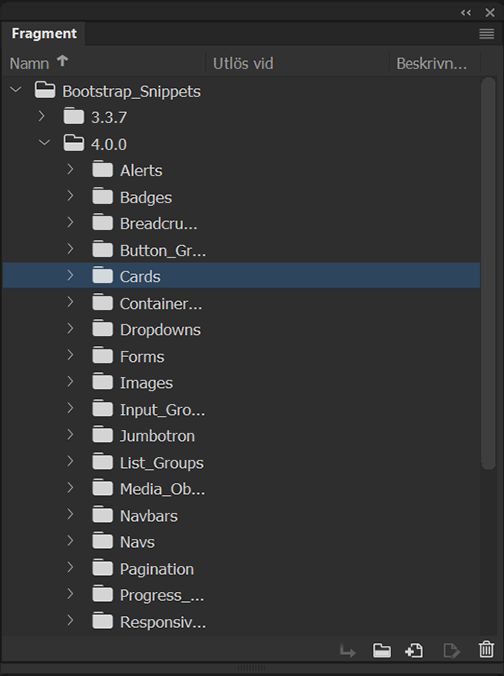Sort by the Namn column header
The image size is (504, 676).
(x=29, y=63)
